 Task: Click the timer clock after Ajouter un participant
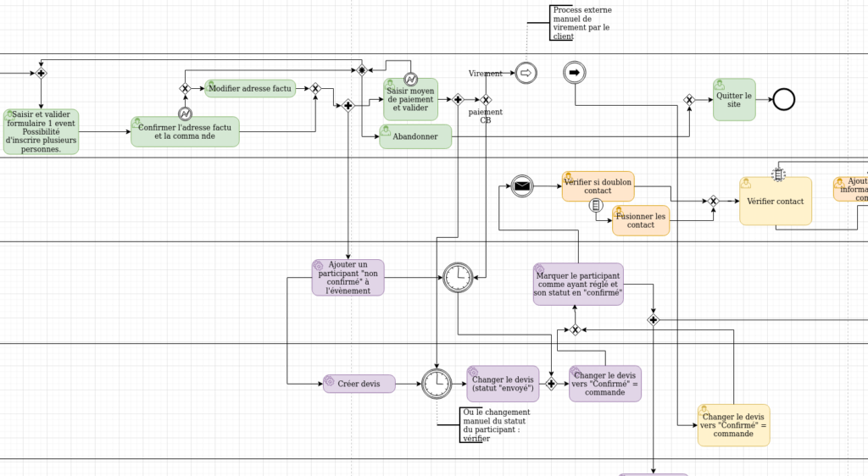pyautogui.click(x=458, y=278)
